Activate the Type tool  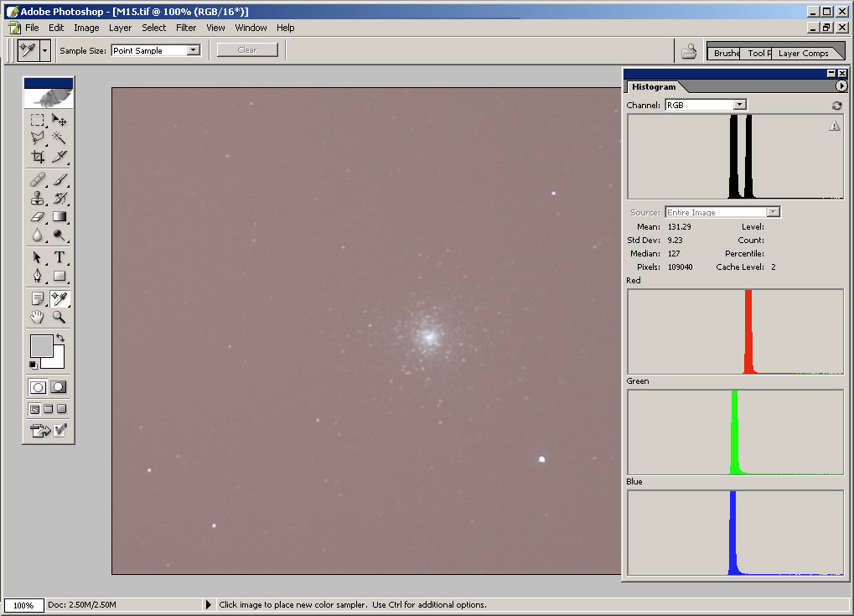tap(60, 257)
